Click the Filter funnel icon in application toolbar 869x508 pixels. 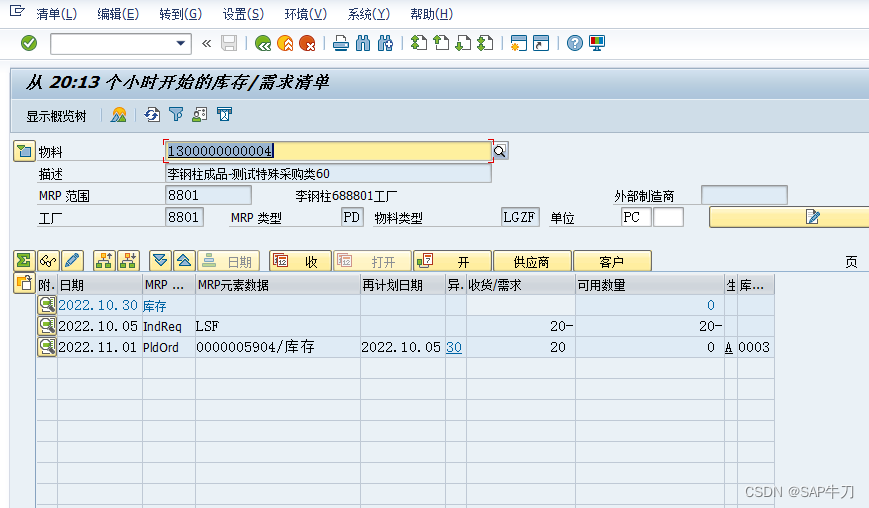[x=176, y=115]
